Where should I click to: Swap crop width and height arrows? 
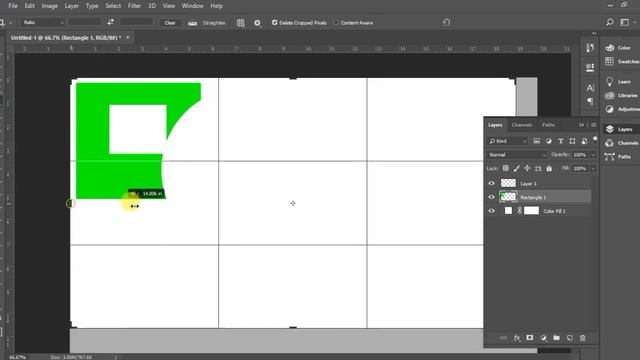pos(111,22)
